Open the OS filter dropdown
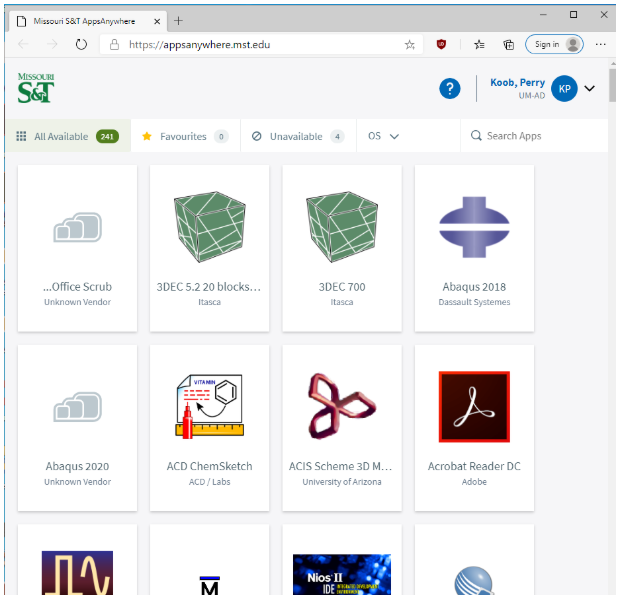Screen dimensions: 621x600 pos(383,136)
